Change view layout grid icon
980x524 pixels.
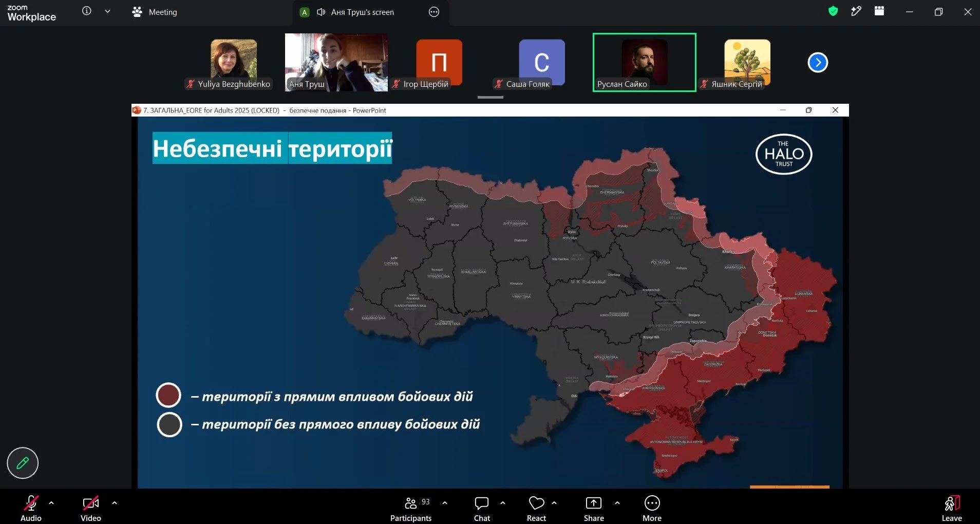point(879,11)
